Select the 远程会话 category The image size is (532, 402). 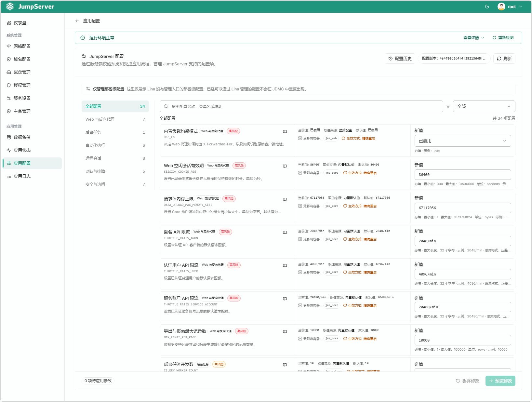tap(115, 158)
